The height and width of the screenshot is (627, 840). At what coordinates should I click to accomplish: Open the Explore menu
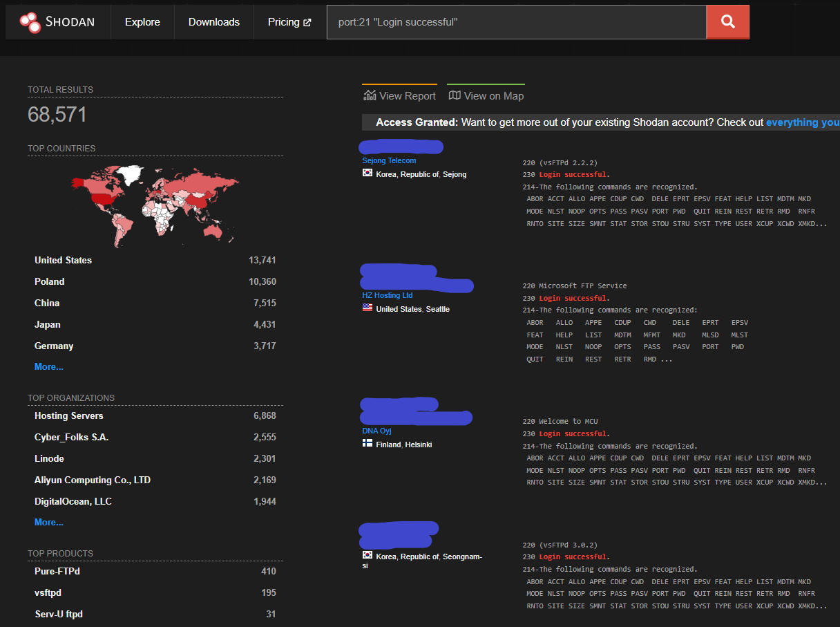[x=142, y=22]
